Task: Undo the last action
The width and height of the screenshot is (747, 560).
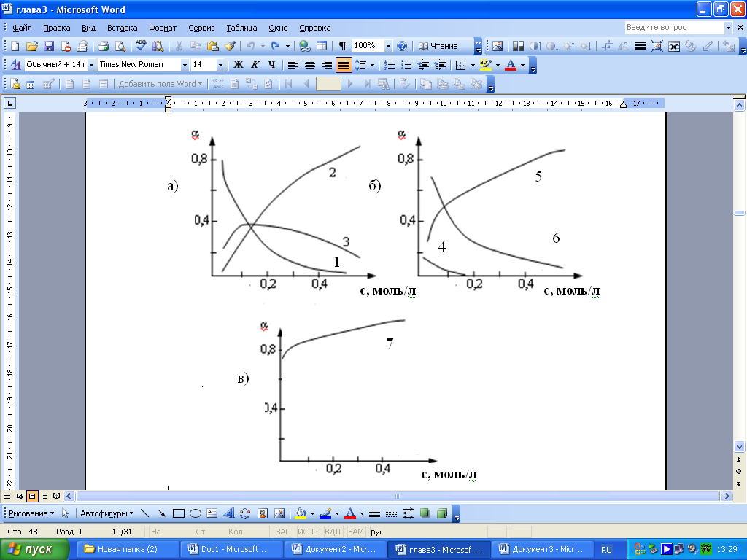Action: 251,46
